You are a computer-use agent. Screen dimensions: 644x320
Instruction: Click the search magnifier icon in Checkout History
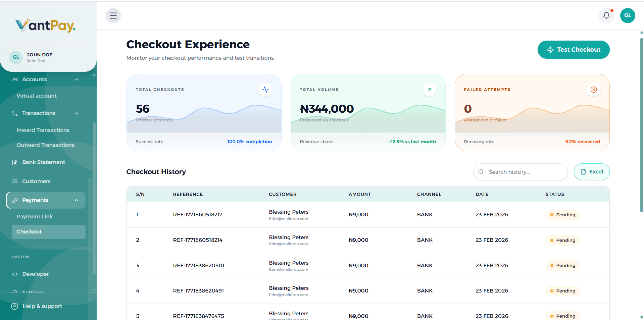[481, 172]
